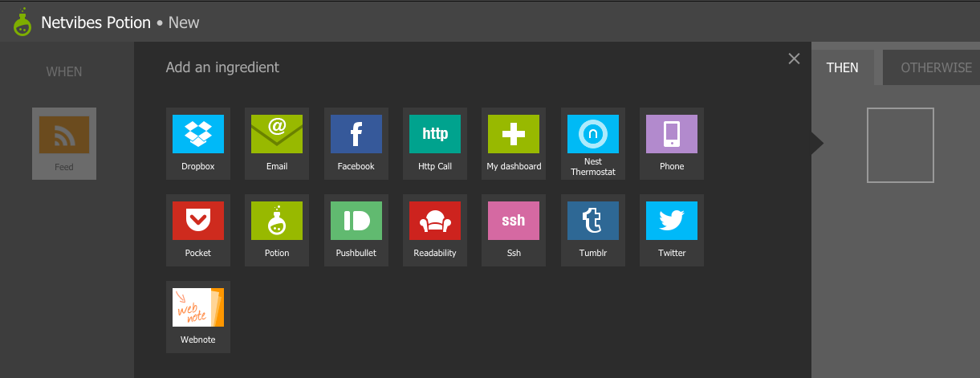Add the Facebook ingredient
The image size is (980, 378).
point(356,144)
